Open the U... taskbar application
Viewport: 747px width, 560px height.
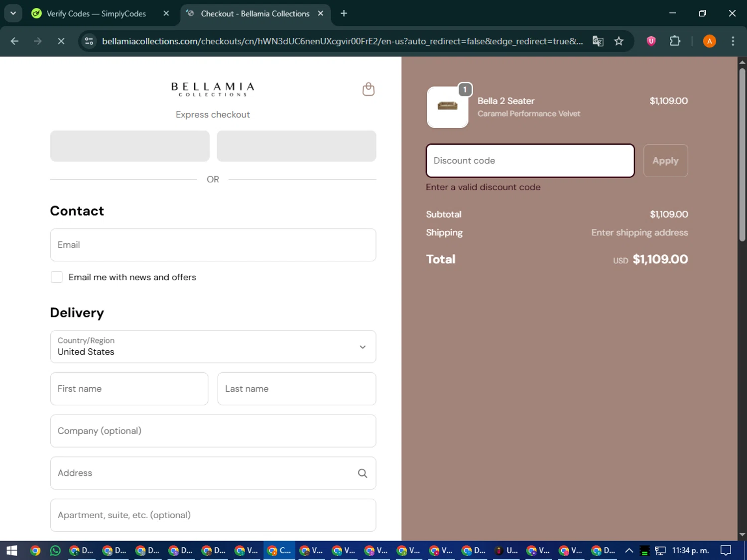click(x=506, y=551)
